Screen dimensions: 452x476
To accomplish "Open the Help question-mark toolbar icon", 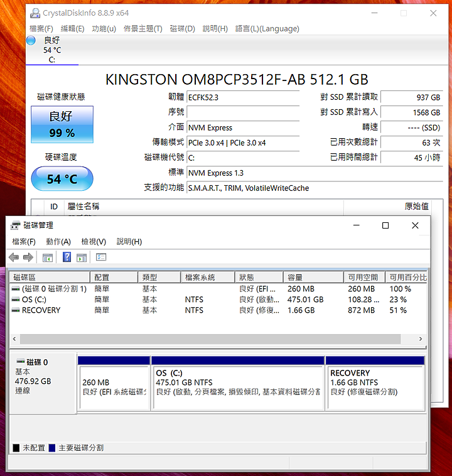I will [67, 257].
